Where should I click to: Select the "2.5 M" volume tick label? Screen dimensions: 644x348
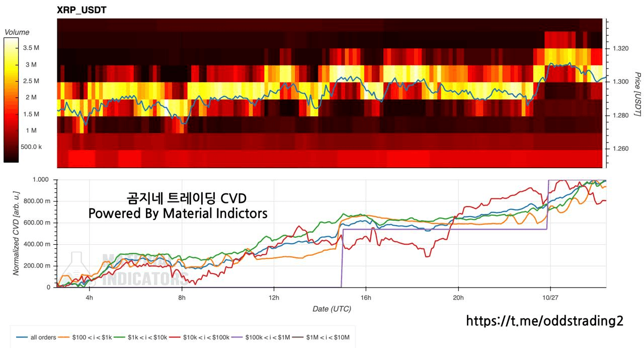(31, 81)
